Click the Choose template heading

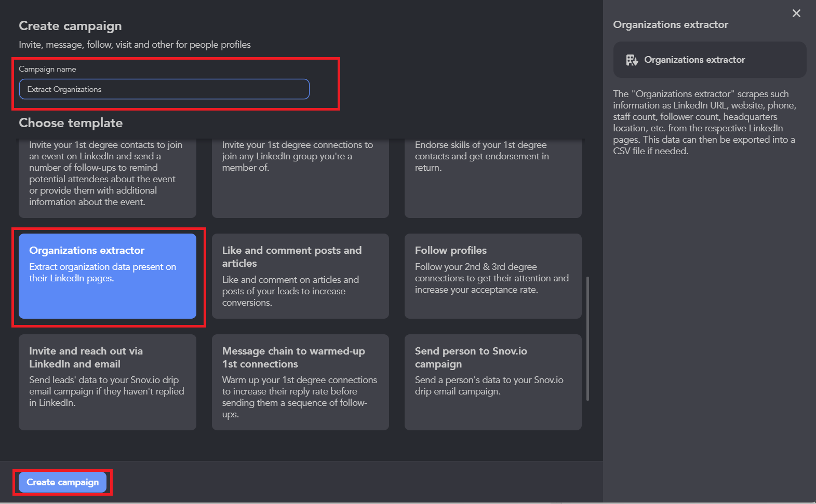[71, 123]
